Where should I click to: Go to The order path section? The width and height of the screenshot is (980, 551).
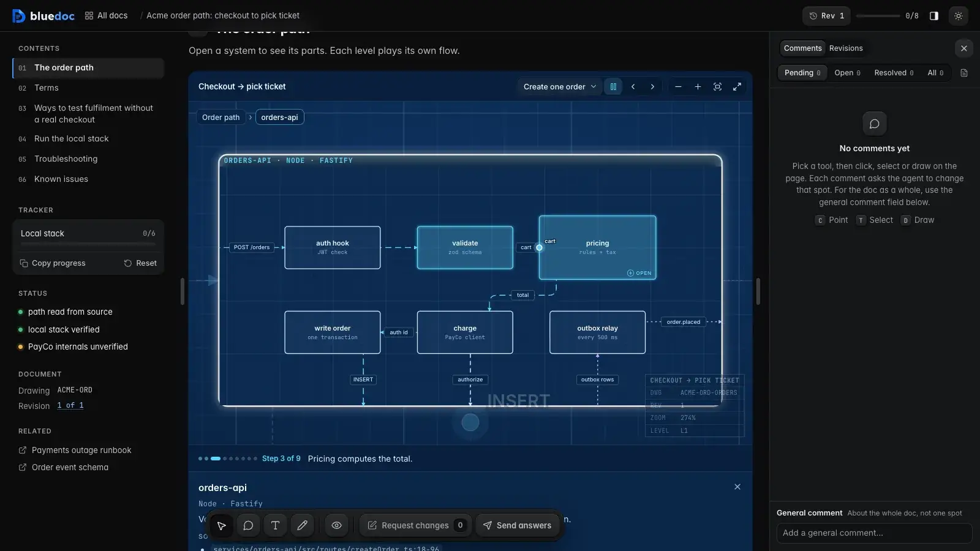coord(88,68)
